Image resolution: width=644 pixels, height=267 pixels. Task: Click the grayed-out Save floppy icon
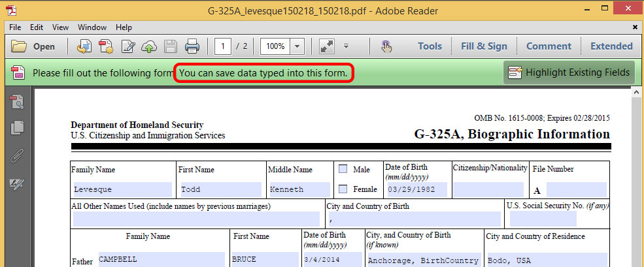(171, 46)
